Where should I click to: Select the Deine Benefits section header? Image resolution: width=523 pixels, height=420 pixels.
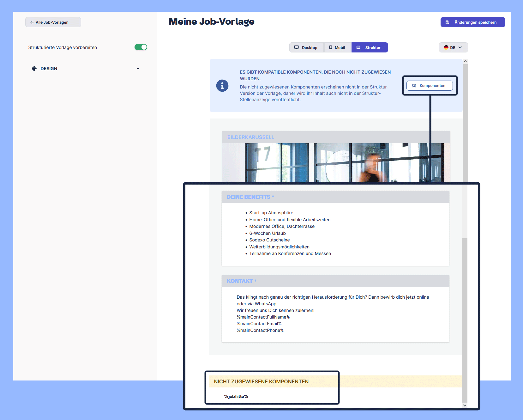[335, 197]
